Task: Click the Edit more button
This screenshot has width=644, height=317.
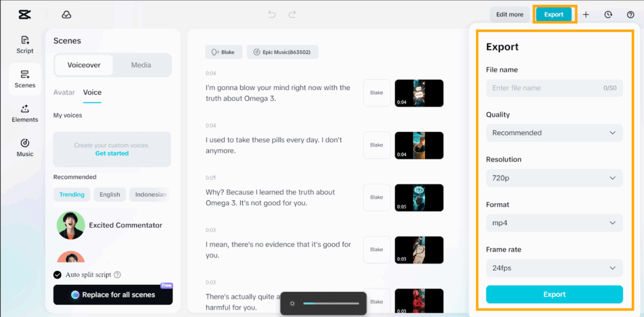Action: (509, 14)
